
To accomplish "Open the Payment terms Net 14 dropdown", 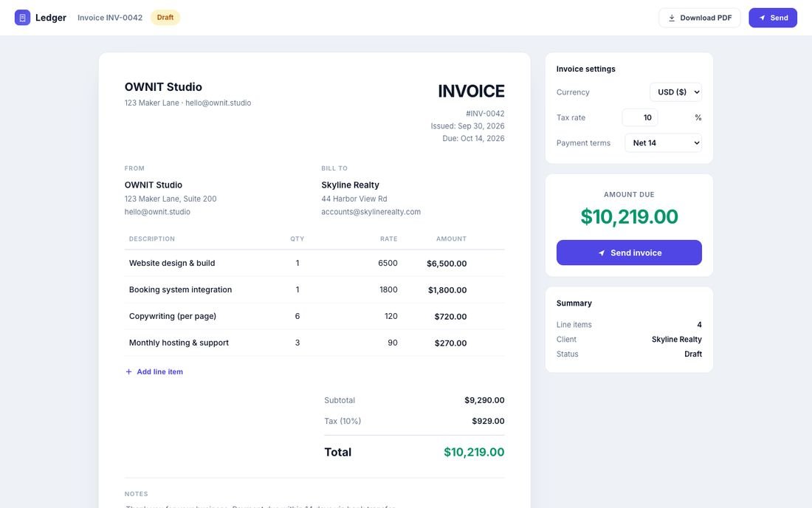I will click(664, 143).
